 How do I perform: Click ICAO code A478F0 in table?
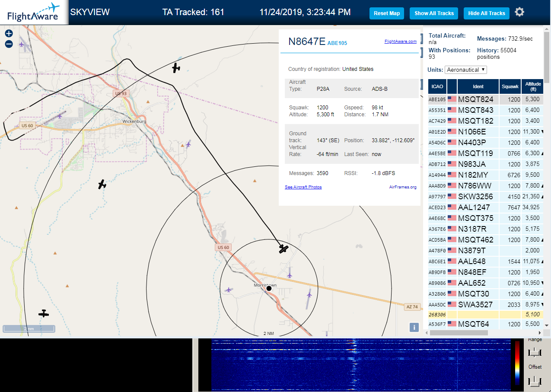point(437,251)
